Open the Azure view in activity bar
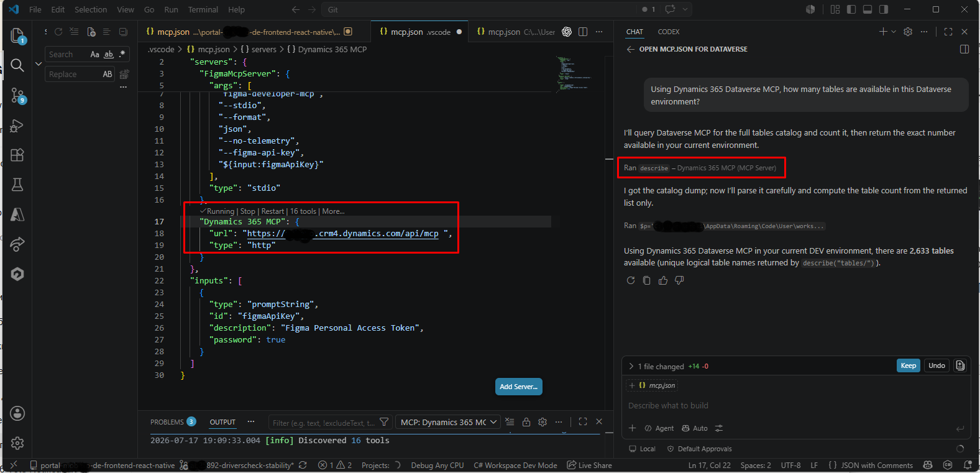Screen dimensions: 980x473 [17, 214]
